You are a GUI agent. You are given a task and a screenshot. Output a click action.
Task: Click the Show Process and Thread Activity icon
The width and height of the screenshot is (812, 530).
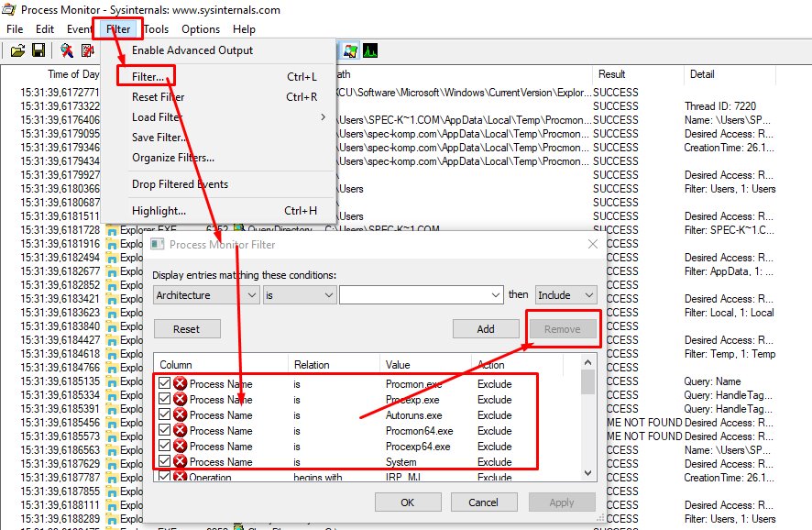pos(350,50)
